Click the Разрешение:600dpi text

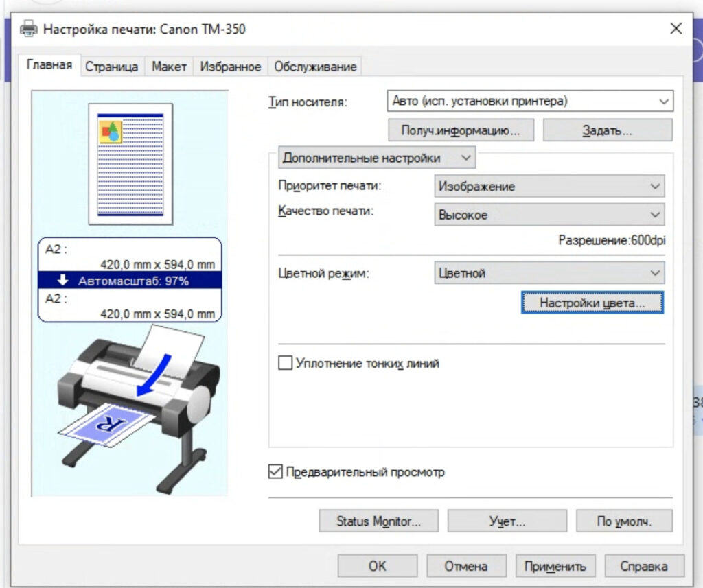612,240
